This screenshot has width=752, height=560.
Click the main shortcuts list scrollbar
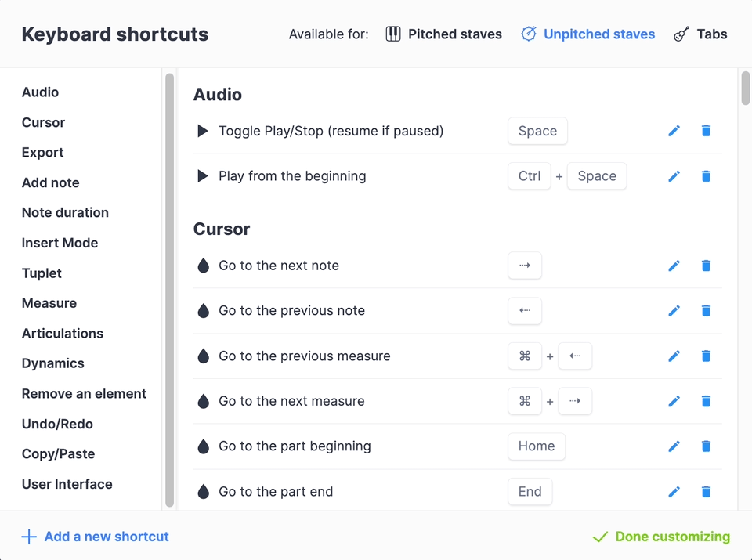click(x=745, y=88)
